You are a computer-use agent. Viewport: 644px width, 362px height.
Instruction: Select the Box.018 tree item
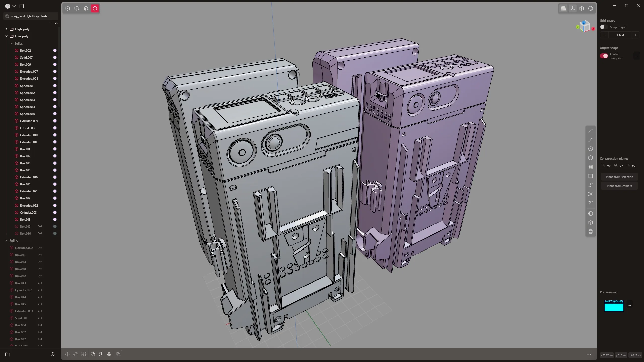pos(25,219)
